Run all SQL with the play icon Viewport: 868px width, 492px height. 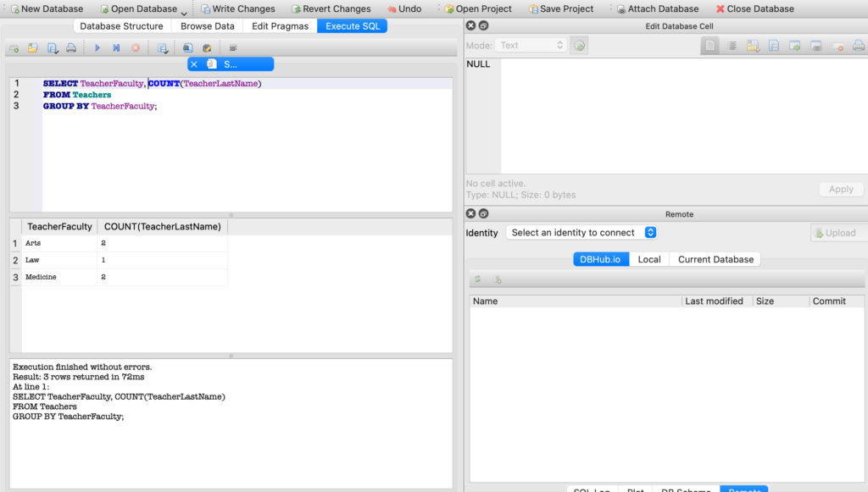(97, 48)
